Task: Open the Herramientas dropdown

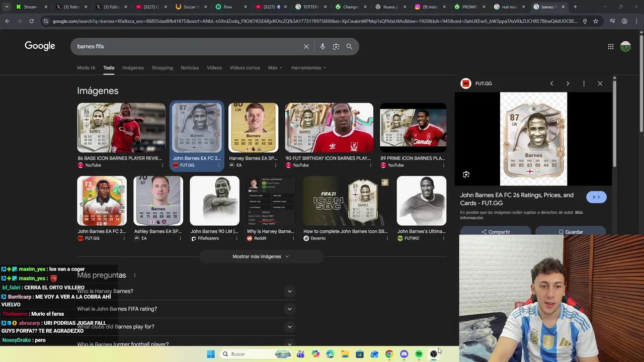Action: coord(308,68)
